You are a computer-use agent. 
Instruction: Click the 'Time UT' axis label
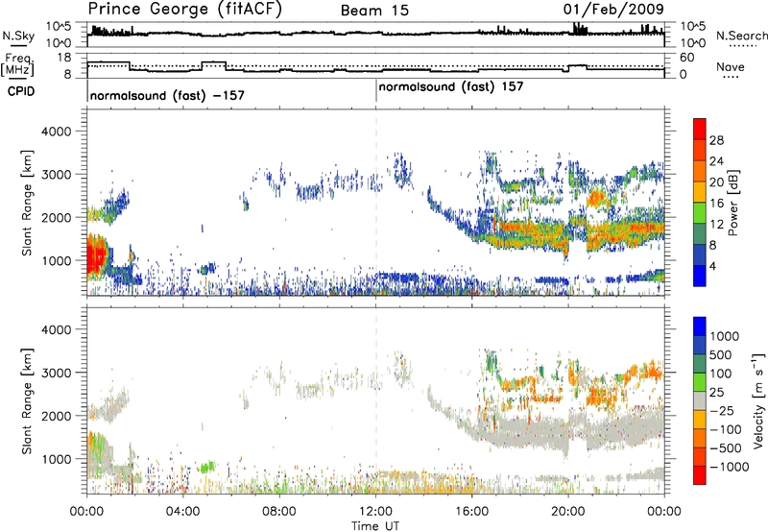pos(375,526)
